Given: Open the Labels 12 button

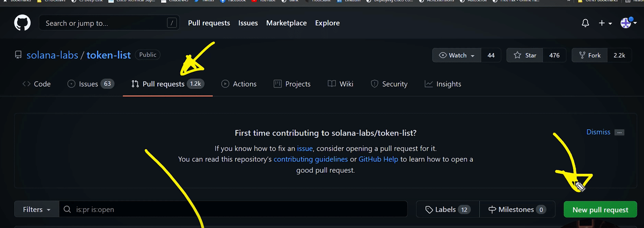Looking at the screenshot, I should (x=448, y=210).
